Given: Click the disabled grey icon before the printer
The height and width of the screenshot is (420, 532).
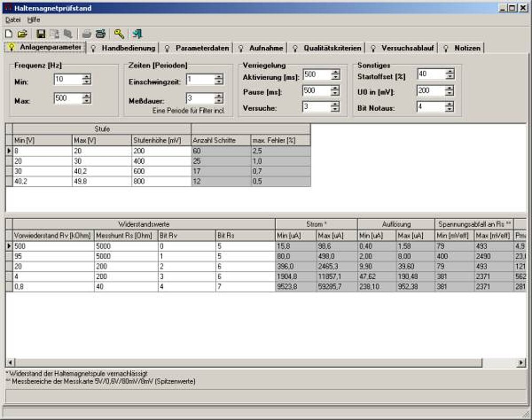Looking at the screenshot, I should [68, 34].
